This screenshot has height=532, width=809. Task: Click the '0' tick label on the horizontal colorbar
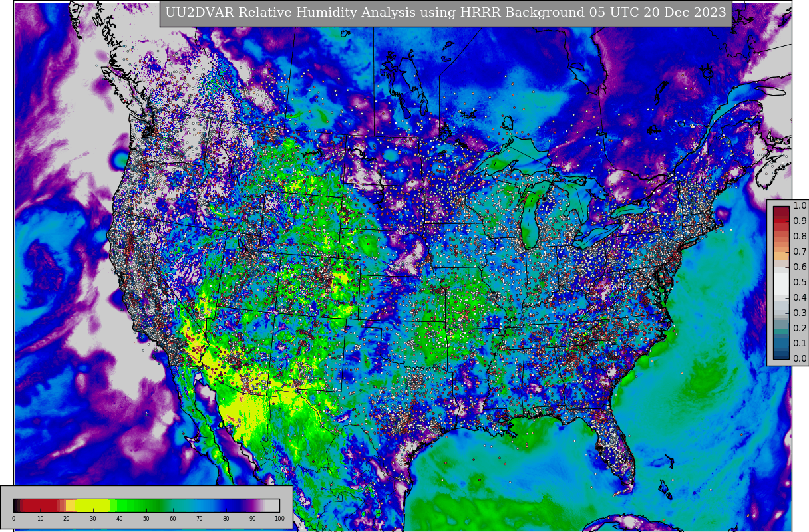click(13, 519)
